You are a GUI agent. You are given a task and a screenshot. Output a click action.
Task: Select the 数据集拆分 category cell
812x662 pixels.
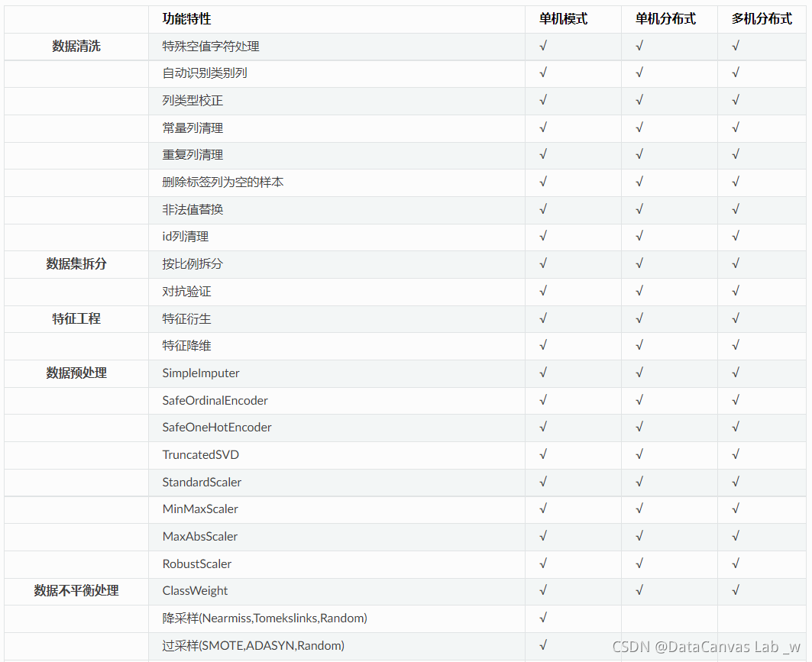(76, 264)
